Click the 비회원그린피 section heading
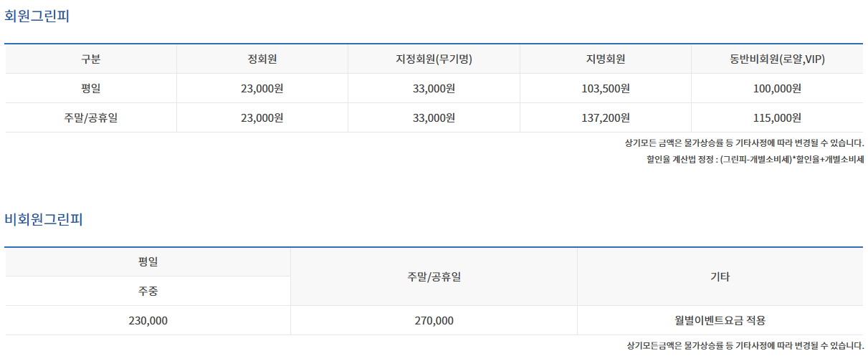 (44, 219)
